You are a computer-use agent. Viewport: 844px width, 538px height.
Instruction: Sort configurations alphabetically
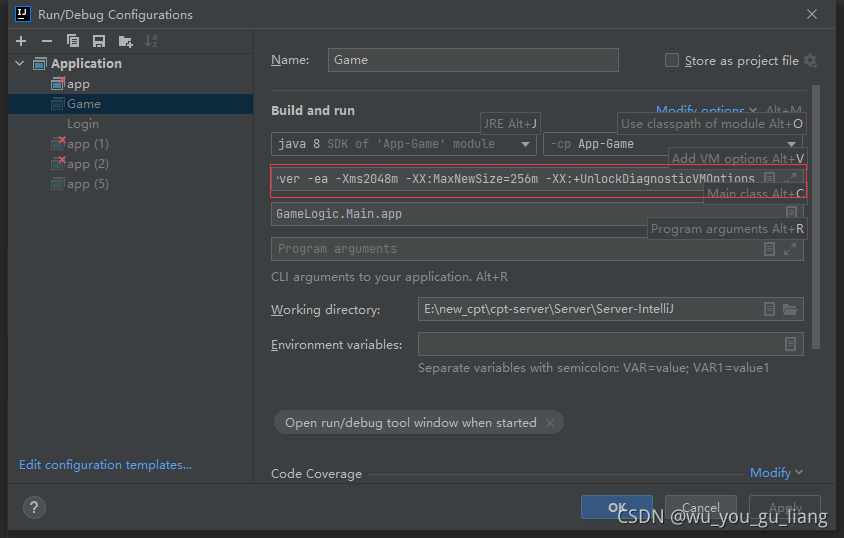click(151, 41)
